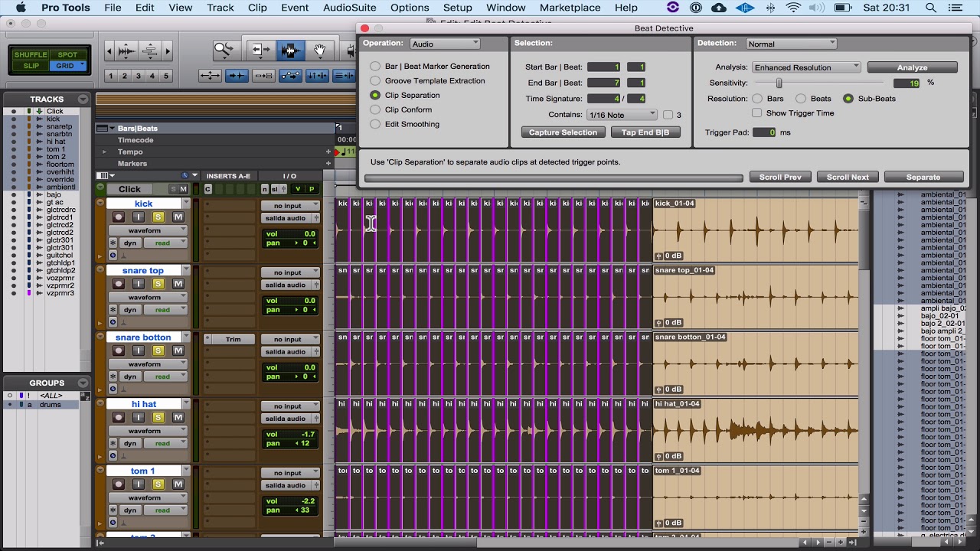Screen dimensions: 980x551
Task: Click the Capture Selection button
Action: tap(563, 132)
